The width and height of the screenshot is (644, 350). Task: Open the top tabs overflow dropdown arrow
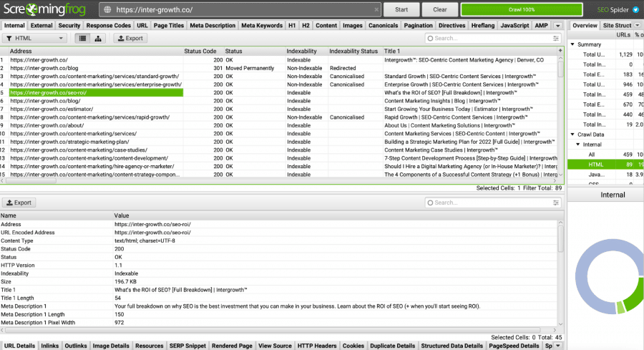click(x=557, y=26)
